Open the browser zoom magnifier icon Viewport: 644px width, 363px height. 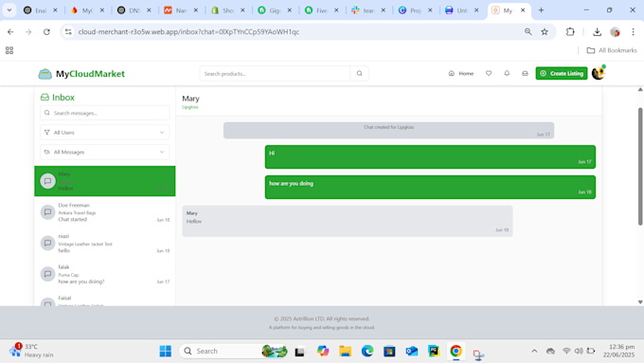528,31
